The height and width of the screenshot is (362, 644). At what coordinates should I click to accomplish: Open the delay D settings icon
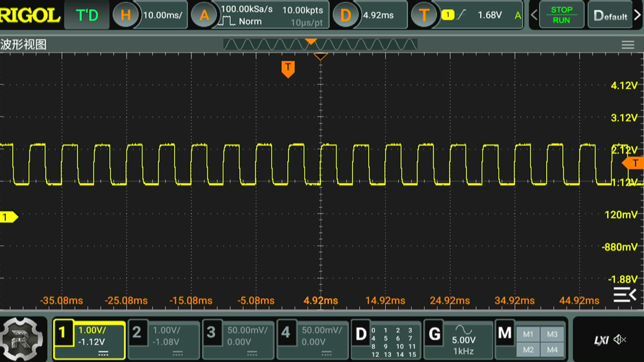(x=345, y=15)
